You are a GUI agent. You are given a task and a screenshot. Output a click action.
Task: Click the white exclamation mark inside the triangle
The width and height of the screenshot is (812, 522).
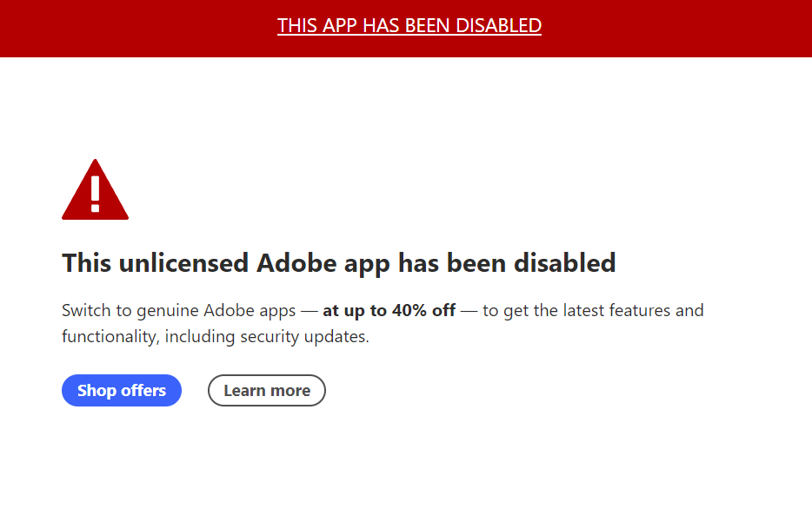click(x=96, y=194)
